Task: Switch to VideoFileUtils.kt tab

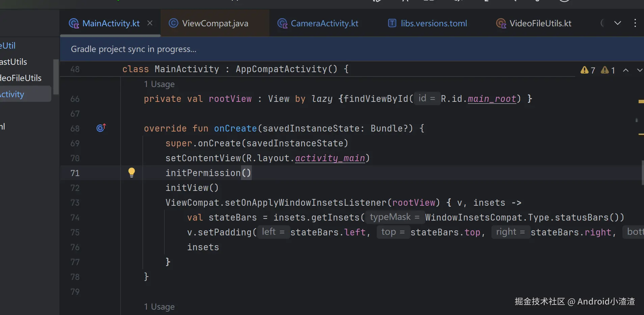Action: coord(540,23)
